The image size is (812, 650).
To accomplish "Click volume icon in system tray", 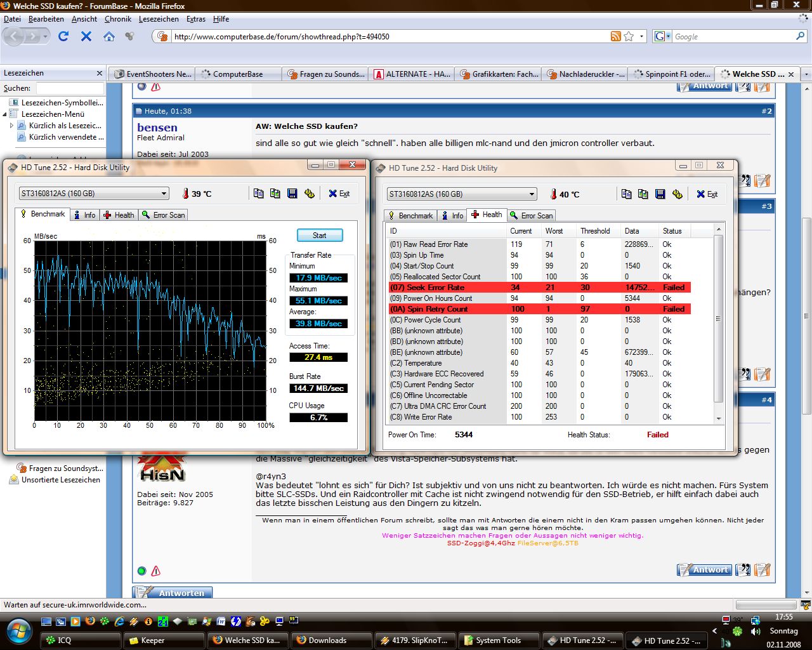I will [755, 632].
